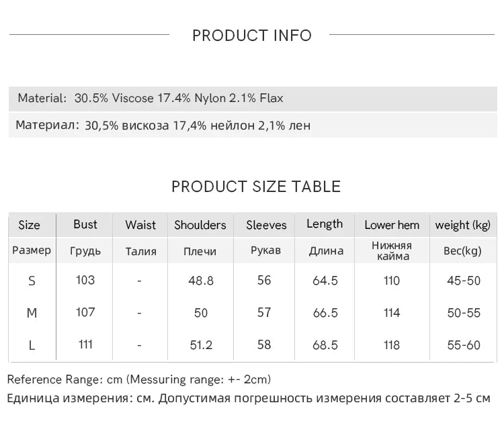Click the length value 68.5

click(x=325, y=345)
